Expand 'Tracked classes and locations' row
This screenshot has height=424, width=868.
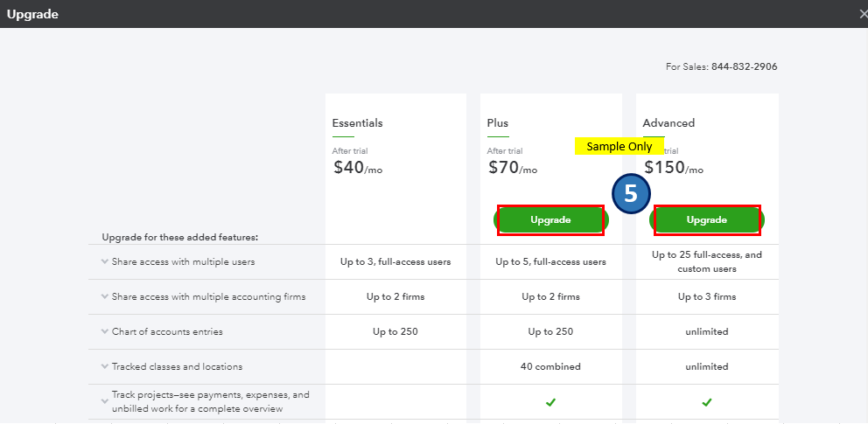click(105, 366)
